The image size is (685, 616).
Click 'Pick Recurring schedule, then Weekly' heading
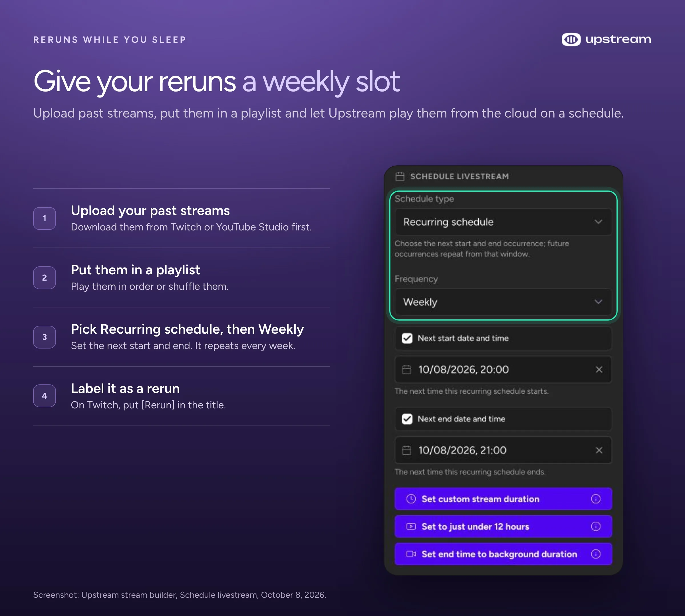[x=187, y=329]
